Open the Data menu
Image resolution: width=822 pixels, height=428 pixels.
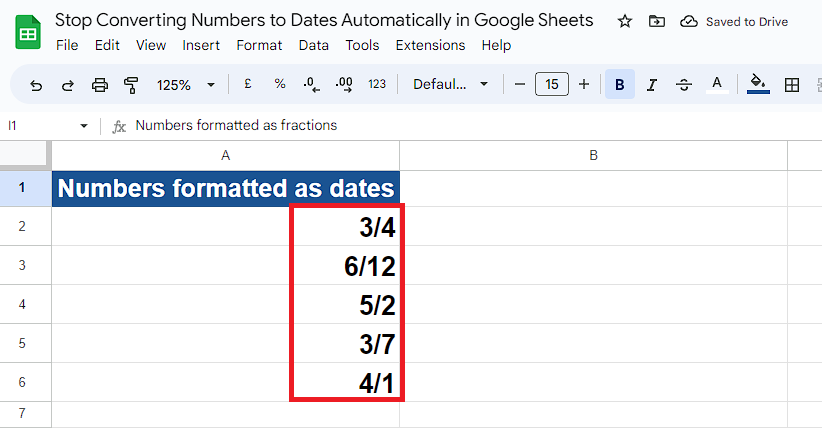pyautogui.click(x=313, y=46)
